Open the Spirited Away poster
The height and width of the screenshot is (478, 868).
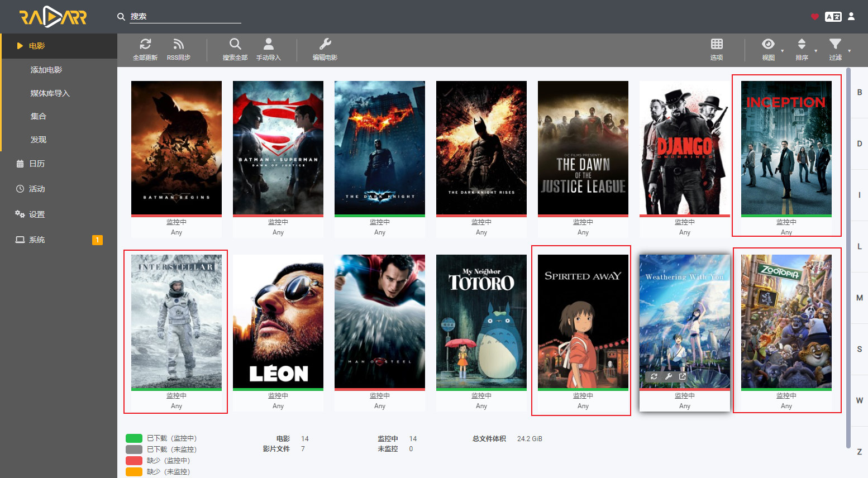pyautogui.click(x=583, y=322)
